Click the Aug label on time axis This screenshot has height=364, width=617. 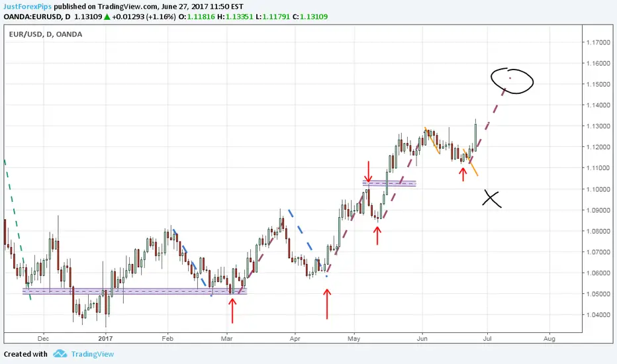tap(549, 338)
